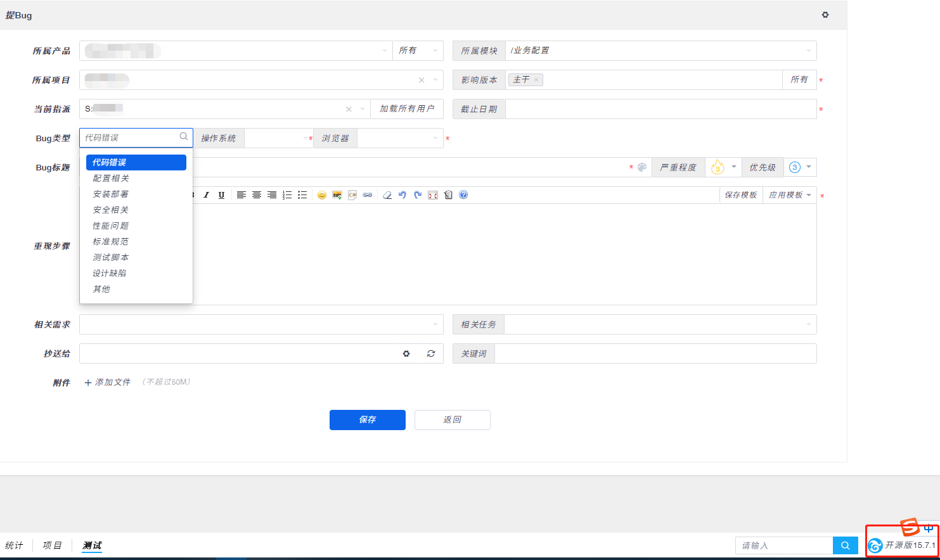Select 标准规范 in the Bug type list
940x560 pixels.
coord(136,241)
